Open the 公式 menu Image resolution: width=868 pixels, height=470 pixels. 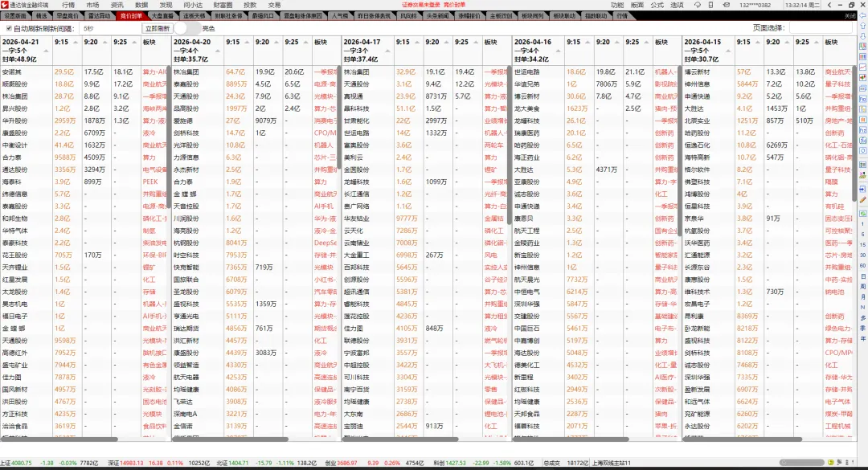click(x=657, y=5)
